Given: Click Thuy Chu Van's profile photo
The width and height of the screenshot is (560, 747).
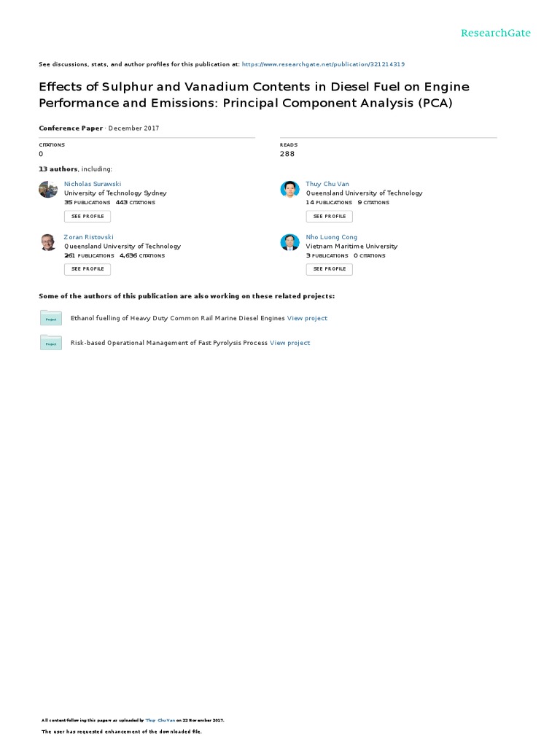Looking at the screenshot, I should tap(289, 190).
